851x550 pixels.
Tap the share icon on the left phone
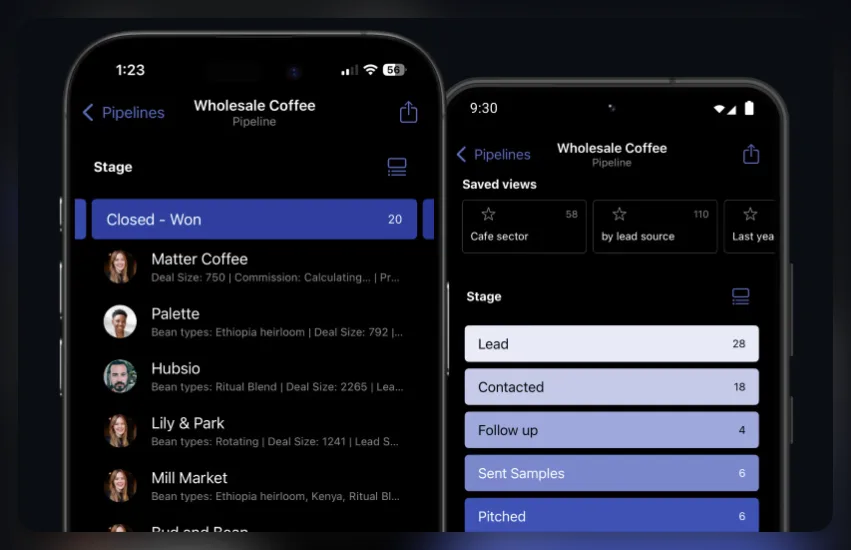pyautogui.click(x=408, y=112)
